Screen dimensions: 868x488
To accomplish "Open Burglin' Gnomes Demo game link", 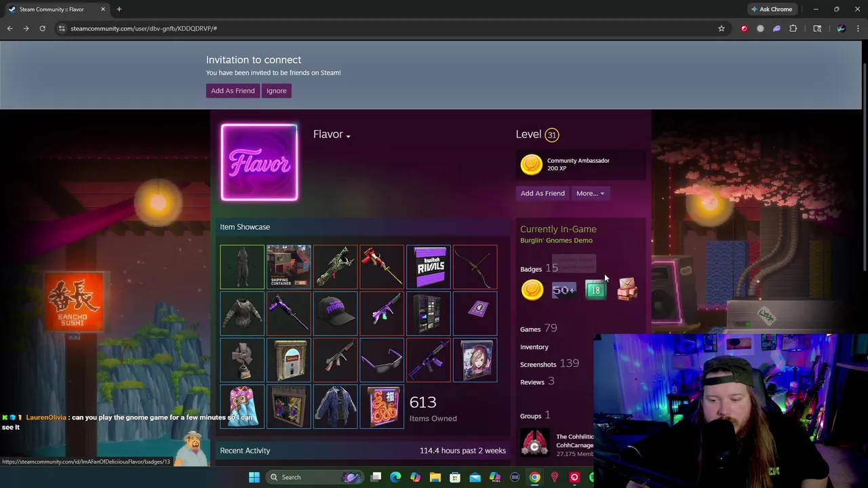I will click(x=556, y=241).
